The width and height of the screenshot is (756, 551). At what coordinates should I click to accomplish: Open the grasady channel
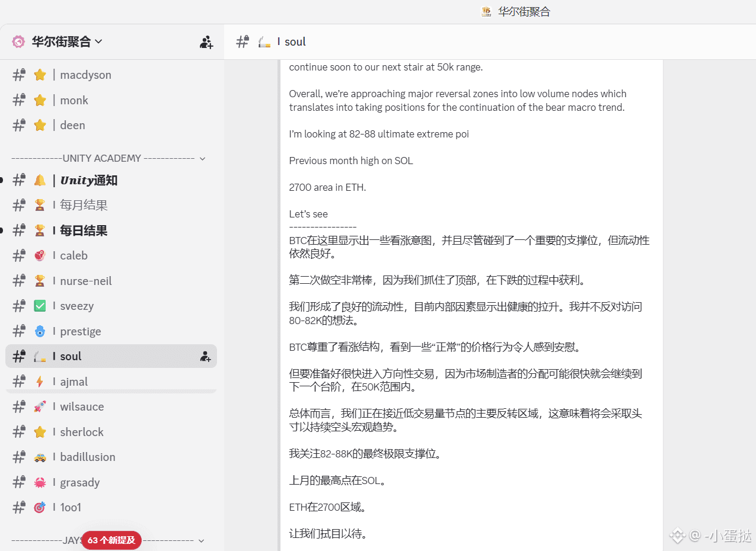point(111,482)
